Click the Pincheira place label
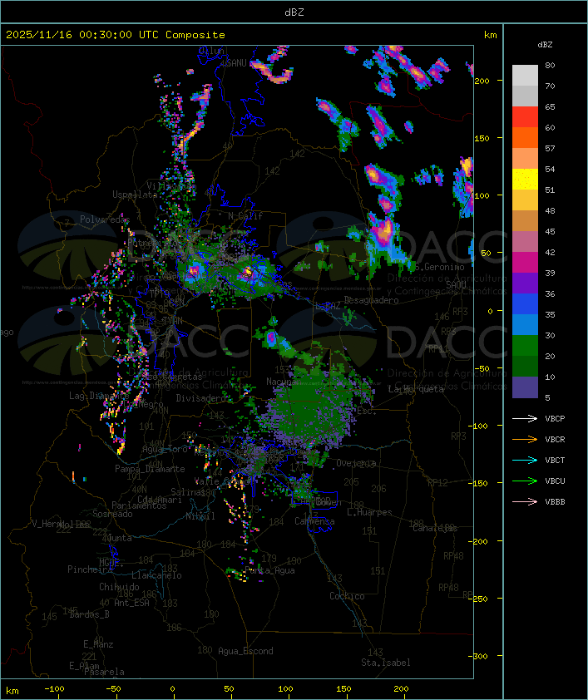Viewport: 588px width, 700px height. click(x=90, y=569)
